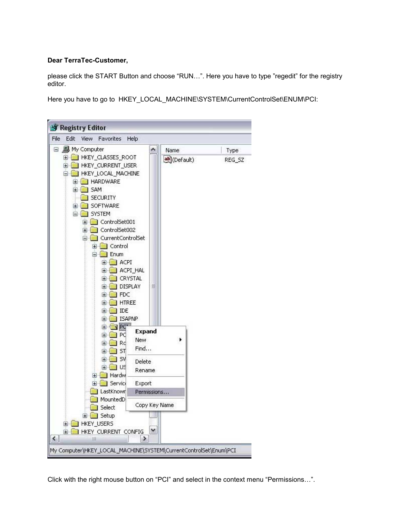Select the HKEY_USERS folder icon
This screenshot has width=411, height=532.
pyautogui.click(x=75, y=424)
